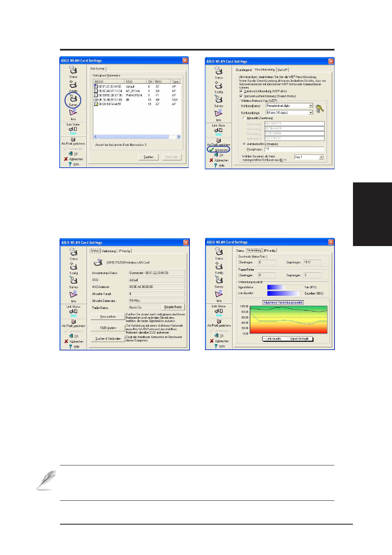Open Konfig icon in the WEP encryption window
This screenshot has height=555, width=392.
tap(219, 85)
